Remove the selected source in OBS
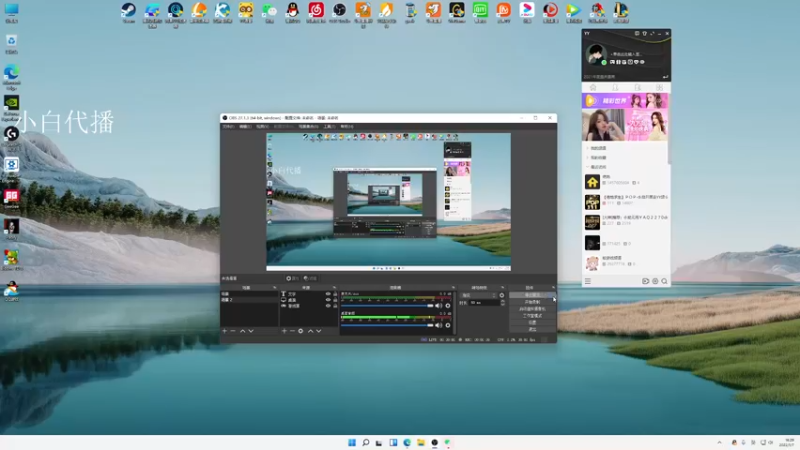This screenshot has height=450, width=800. (x=292, y=331)
